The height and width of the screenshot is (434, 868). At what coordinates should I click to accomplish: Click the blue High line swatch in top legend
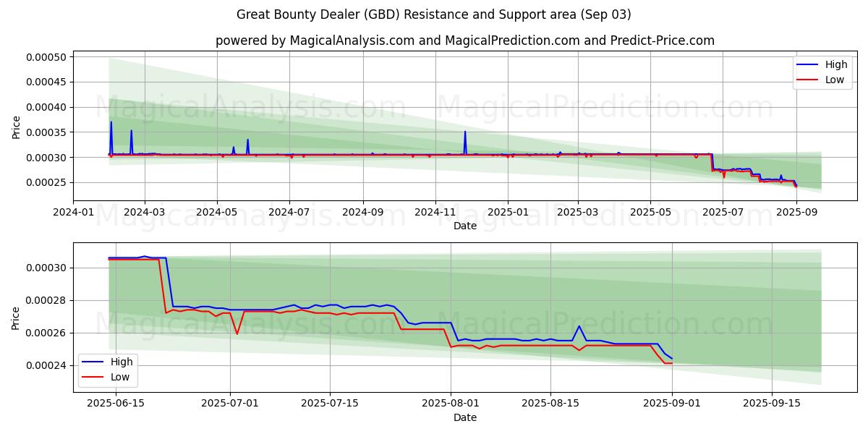pos(808,64)
